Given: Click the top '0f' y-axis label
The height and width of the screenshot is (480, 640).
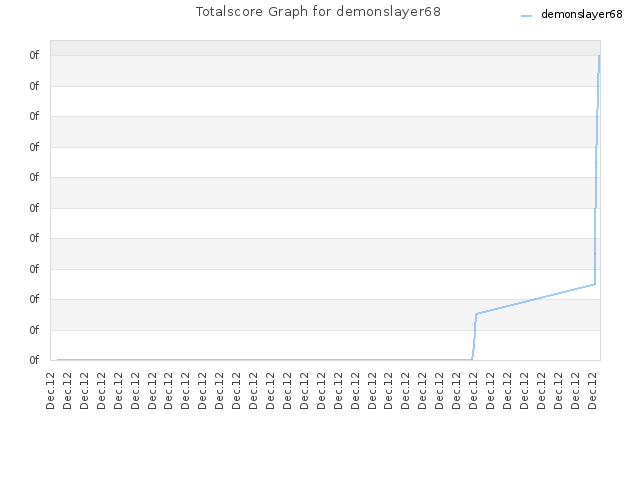Looking at the screenshot, I should [x=34, y=55].
